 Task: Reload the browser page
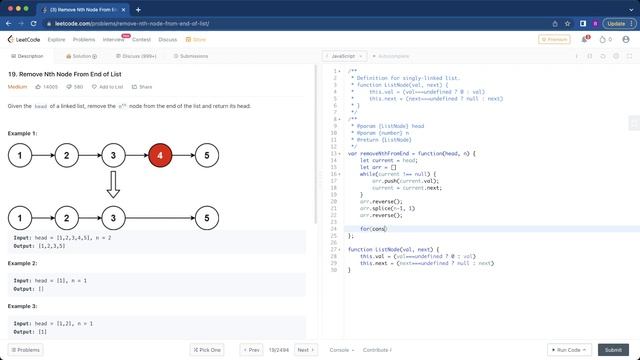(33, 24)
